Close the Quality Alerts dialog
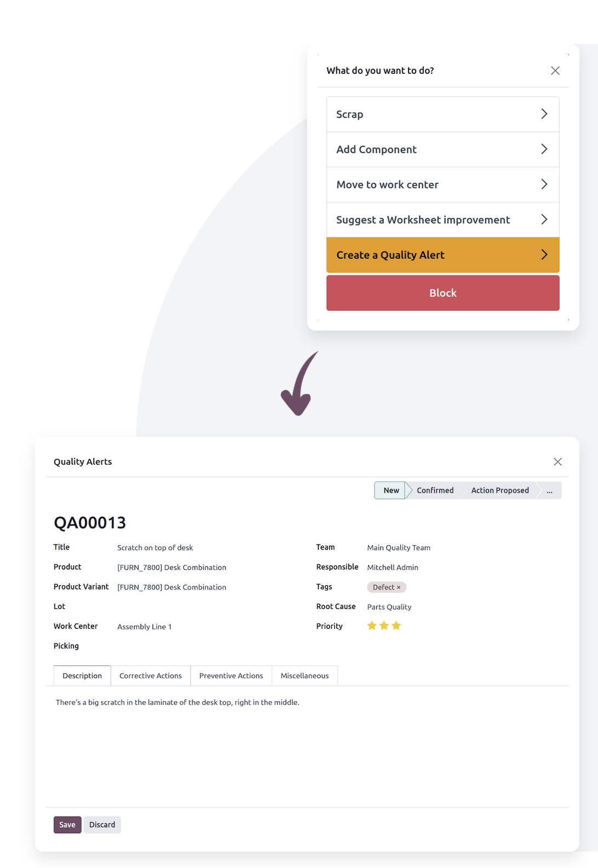Image resolution: width=598 pixels, height=868 pixels. click(557, 462)
